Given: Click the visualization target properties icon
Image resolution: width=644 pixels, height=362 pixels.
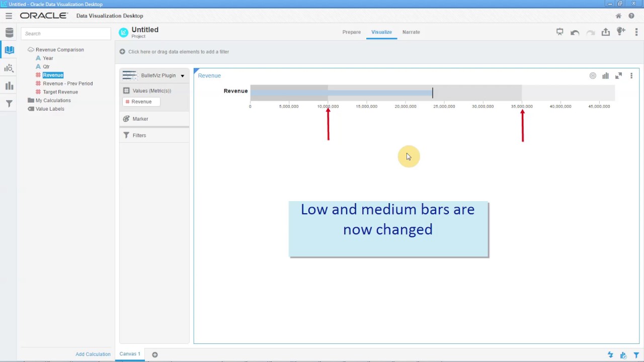Looking at the screenshot, I should click(x=593, y=76).
